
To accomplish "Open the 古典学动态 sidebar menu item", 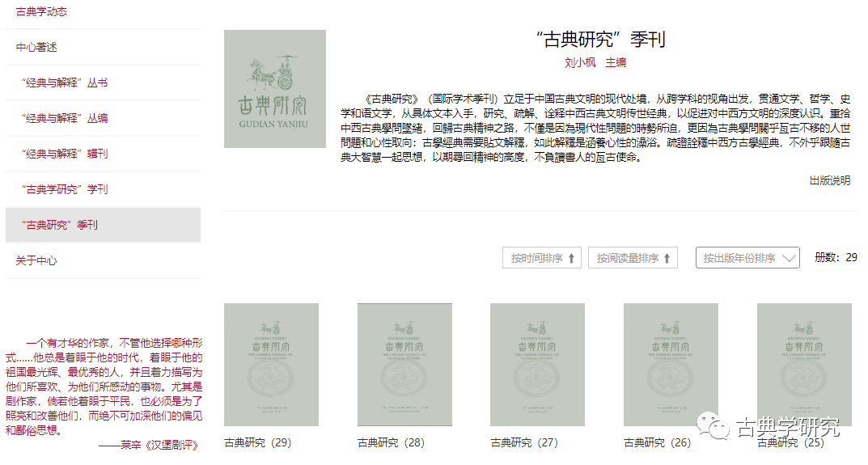I will click(41, 11).
